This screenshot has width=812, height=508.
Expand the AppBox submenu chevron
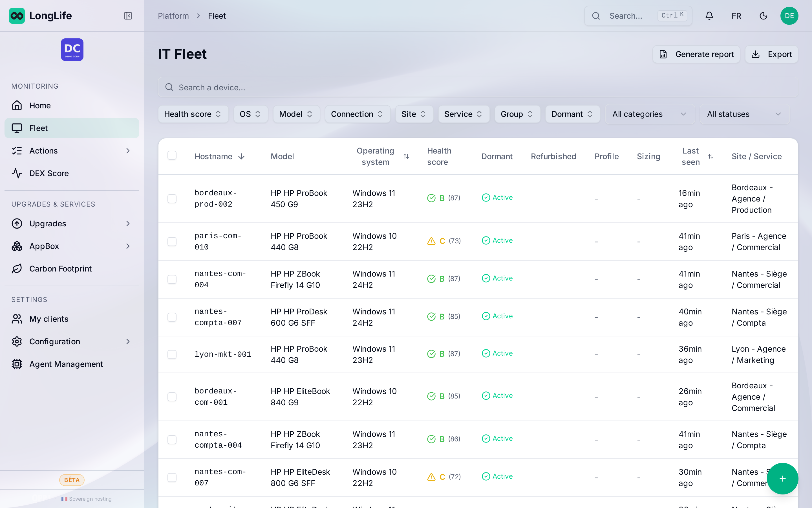(128, 246)
